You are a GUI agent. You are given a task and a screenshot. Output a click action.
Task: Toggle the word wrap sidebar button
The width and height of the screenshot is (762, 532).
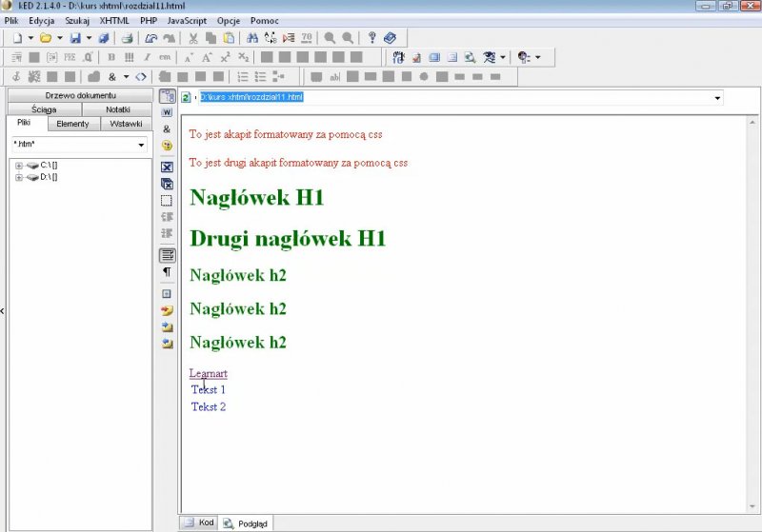pyautogui.click(x=167, y=255)
